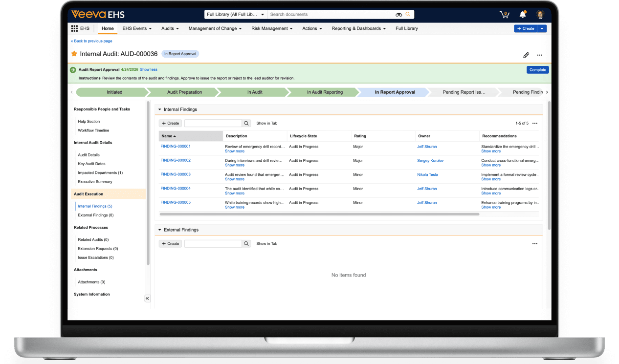Image resolution: width=619 pixels, height=364 pixels.
Task: Select Impacted Departments (1) in sidebar
Action: pyautogui.click(x=100, y=172)
